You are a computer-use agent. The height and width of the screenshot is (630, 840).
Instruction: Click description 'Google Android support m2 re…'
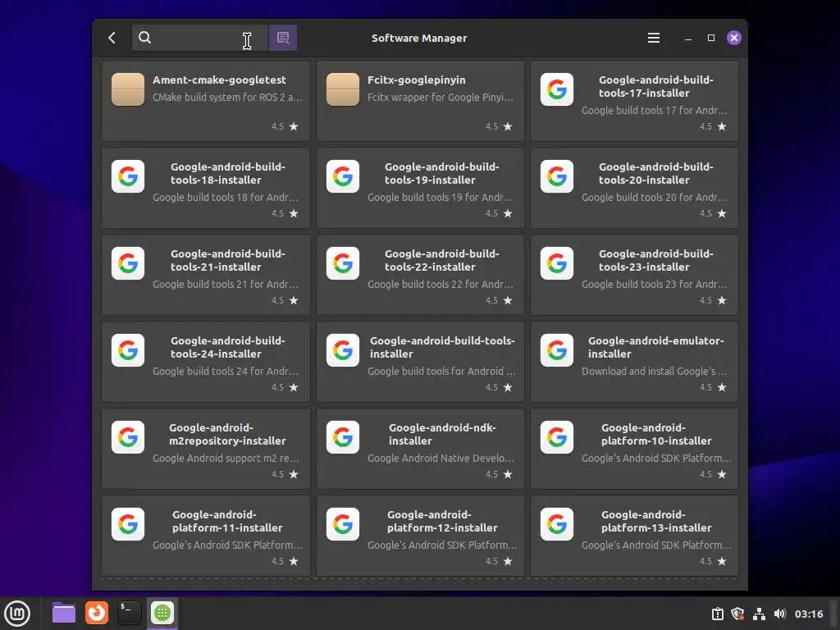(x=226, y=458)
